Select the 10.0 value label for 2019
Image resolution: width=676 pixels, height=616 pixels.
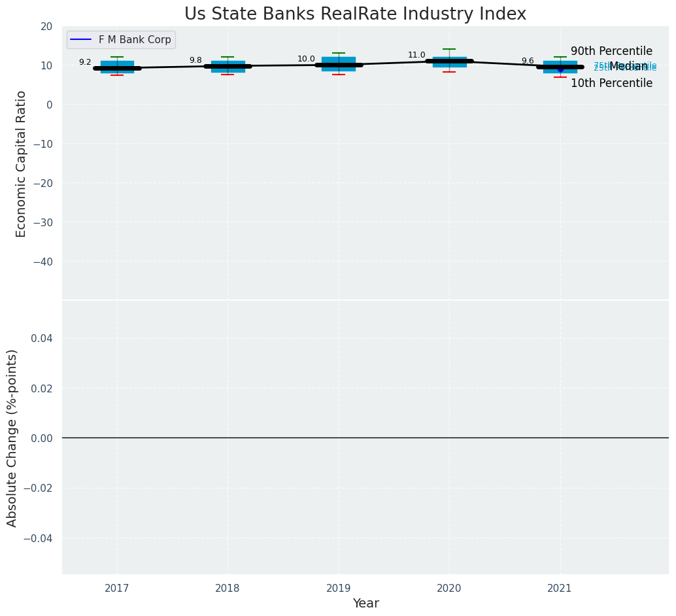[306, 60]
